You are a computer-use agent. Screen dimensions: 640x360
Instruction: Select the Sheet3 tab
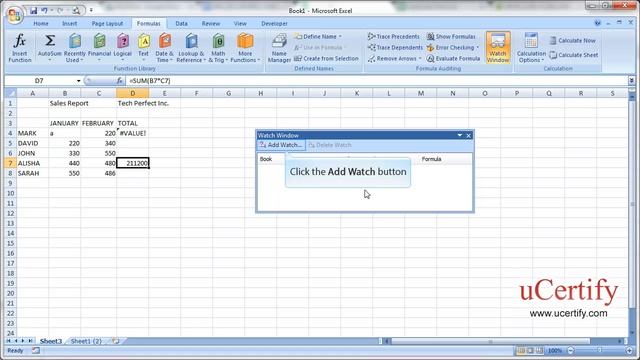[51, 341]
